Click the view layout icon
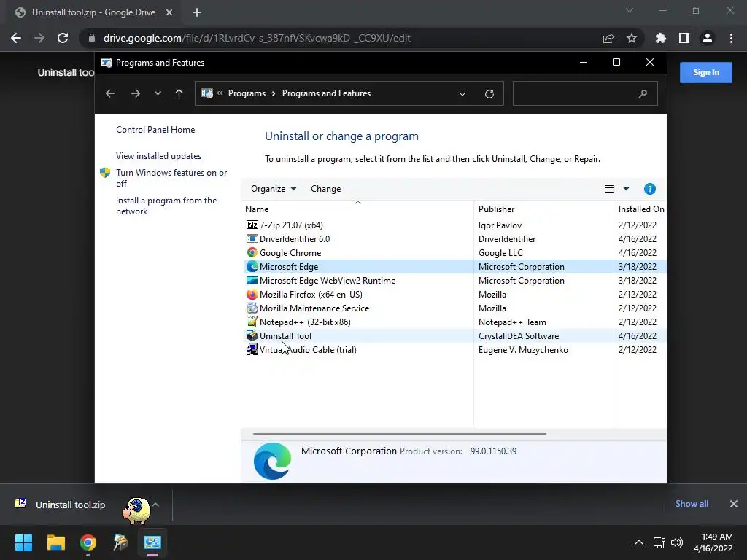This screenshot has height=560, width=747. pyautogui.click(x=609, y=189)
